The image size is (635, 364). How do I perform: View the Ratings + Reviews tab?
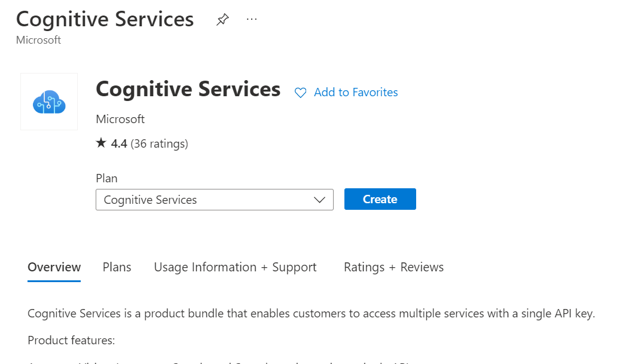(393, 267)
